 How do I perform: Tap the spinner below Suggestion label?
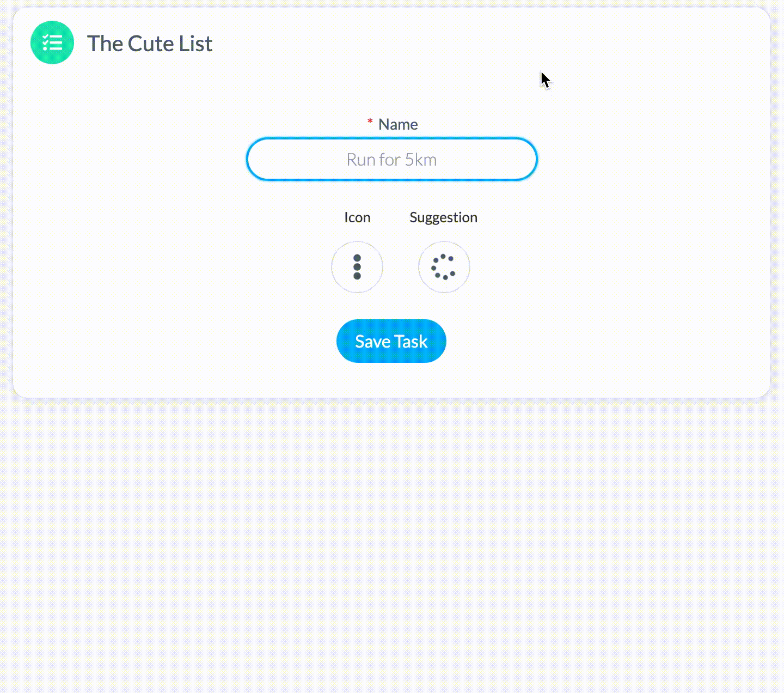[x=444, y=267]
